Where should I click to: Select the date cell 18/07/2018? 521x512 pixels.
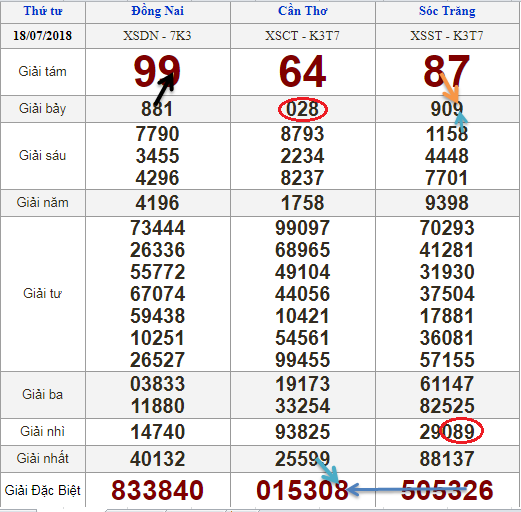[43, 36]
